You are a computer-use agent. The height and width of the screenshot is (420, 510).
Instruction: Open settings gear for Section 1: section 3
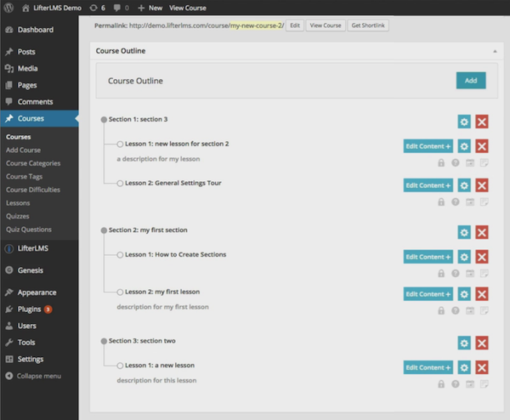464,122
